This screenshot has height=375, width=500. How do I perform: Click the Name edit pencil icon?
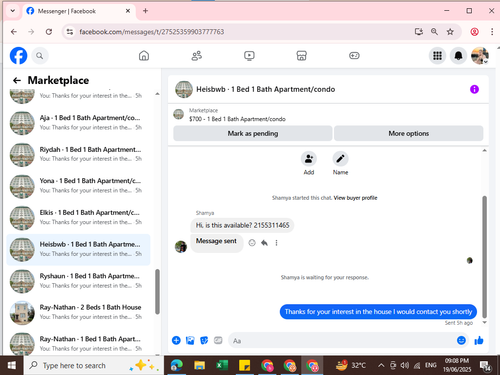(x=340, y=159)
